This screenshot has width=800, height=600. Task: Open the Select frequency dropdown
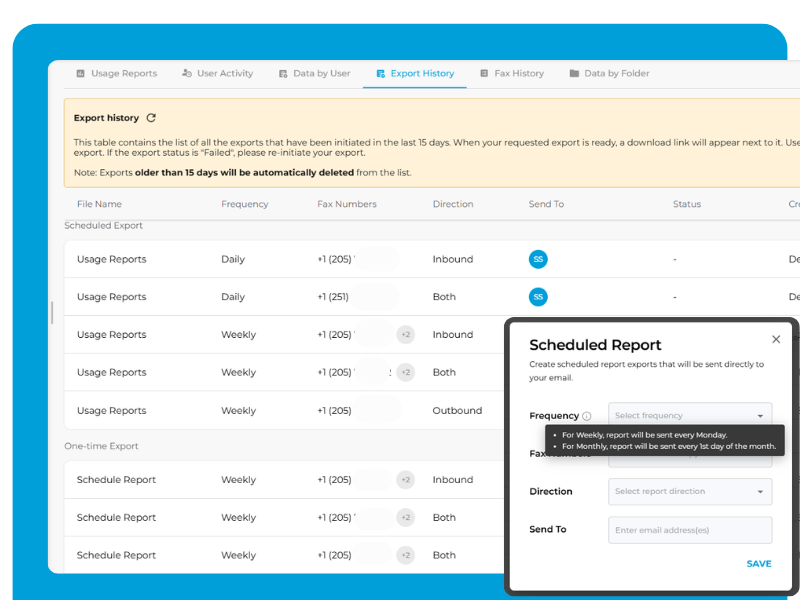[x=690, y=416]
